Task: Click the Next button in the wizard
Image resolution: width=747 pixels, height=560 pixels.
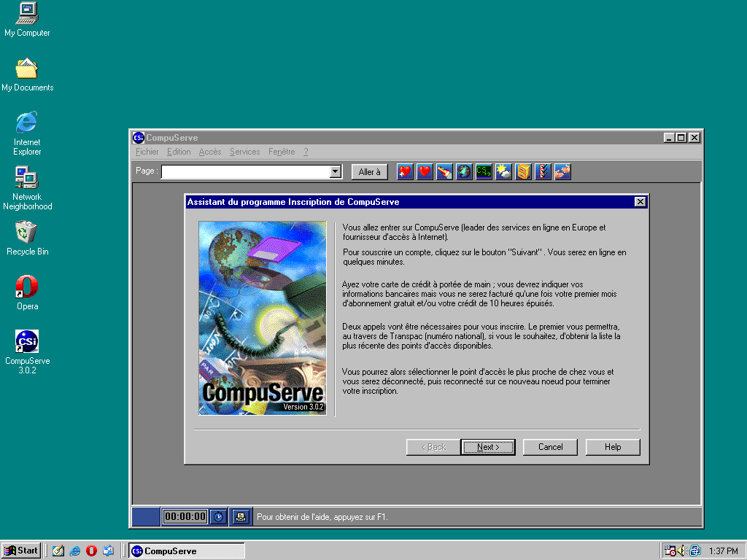Action: (x=488, y=447)
